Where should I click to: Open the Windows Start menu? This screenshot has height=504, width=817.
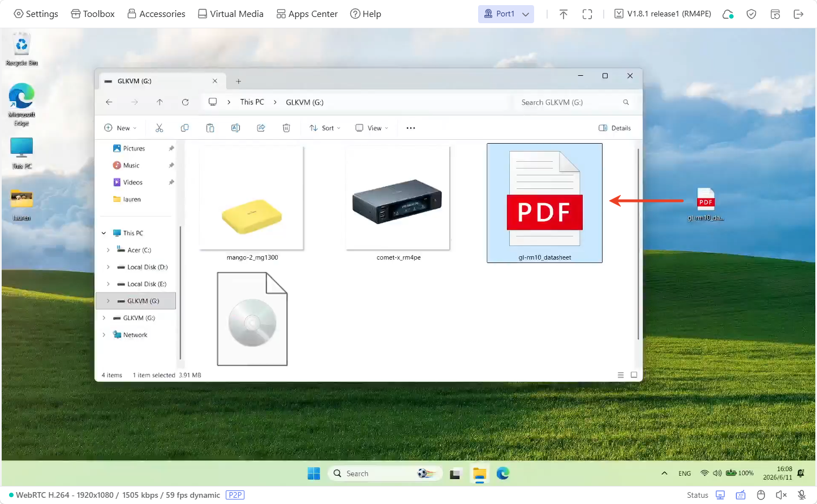tap(313, 473)
